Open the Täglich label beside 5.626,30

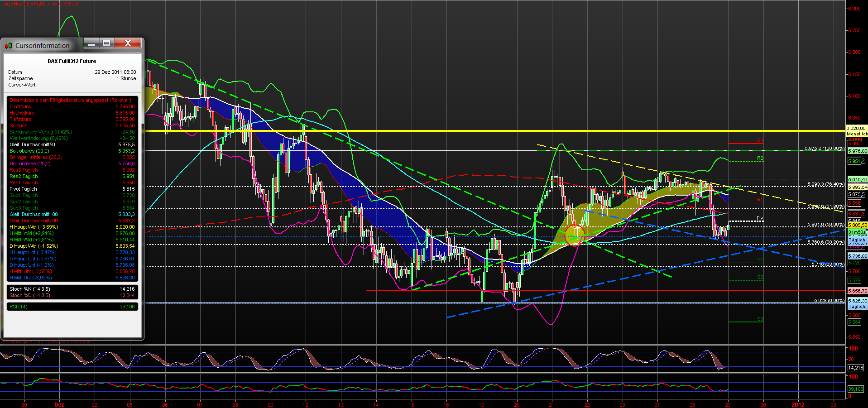[856, 306]
